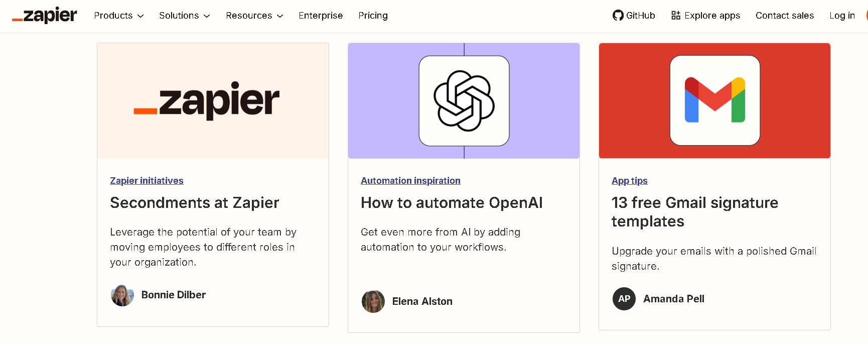Click author name Amanda Pell

[x=674, y=299]
